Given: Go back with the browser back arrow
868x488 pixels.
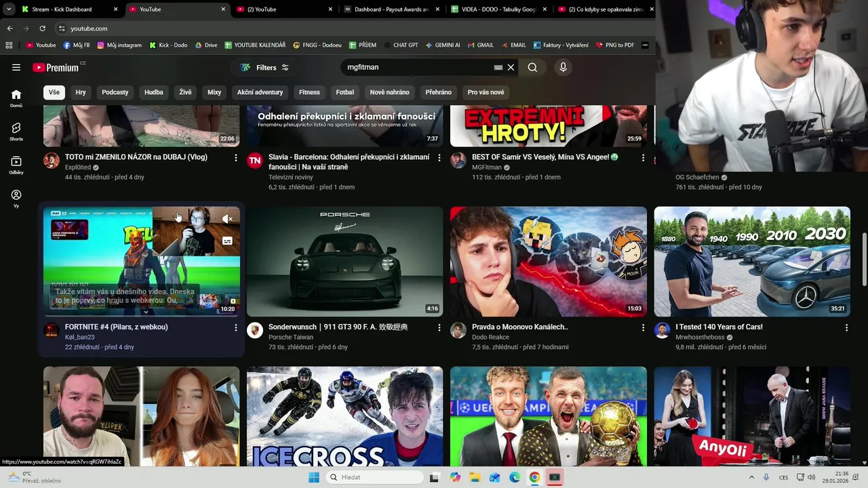Looking at the screenshot, I should (9, 28).
